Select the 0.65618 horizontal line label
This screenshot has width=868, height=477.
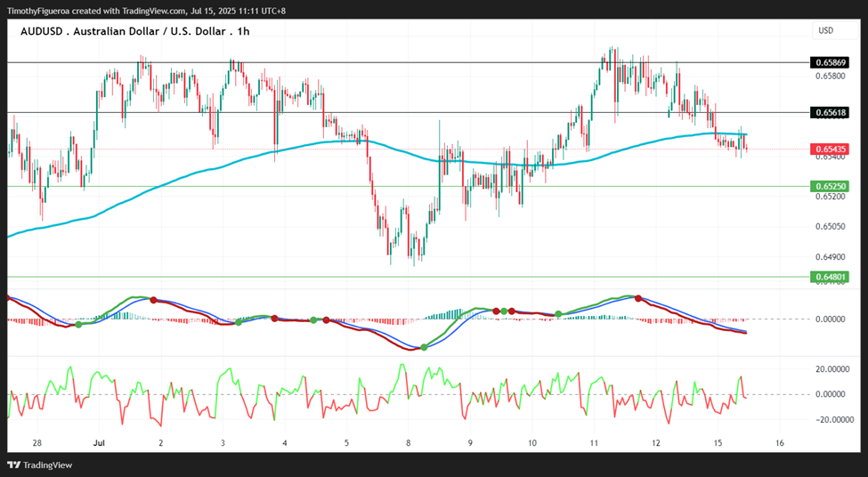[x=829, y=113]
